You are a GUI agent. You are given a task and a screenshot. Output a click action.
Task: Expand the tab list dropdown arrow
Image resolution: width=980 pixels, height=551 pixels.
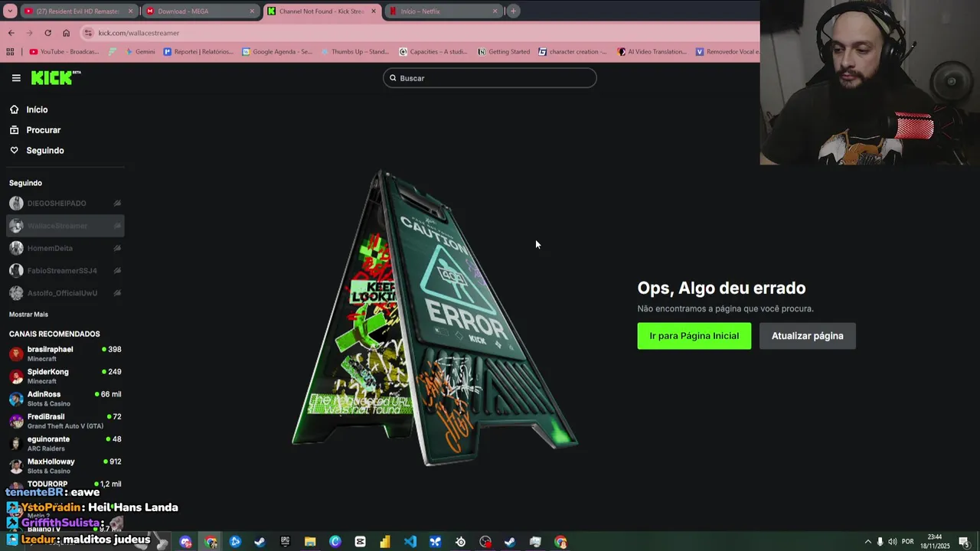point(10,11)
